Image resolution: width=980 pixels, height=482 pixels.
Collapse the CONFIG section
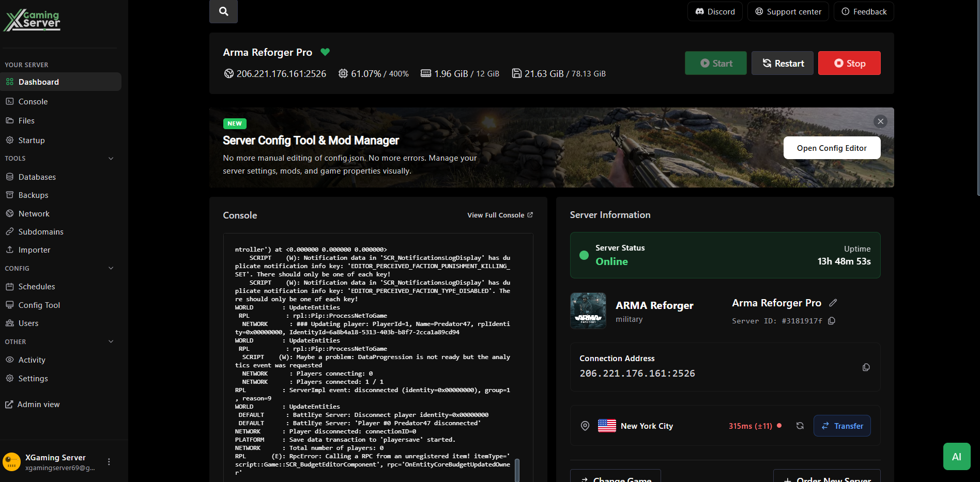(x=111, y=268)
